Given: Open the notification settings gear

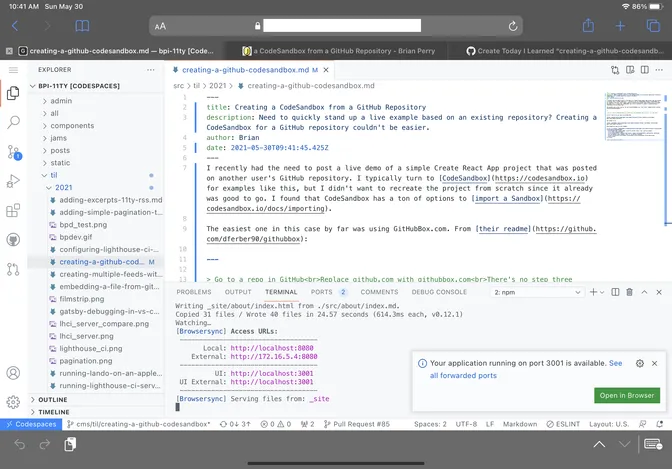Looking at the screenshot, I should pyautogui.click(x=640, y=364).
